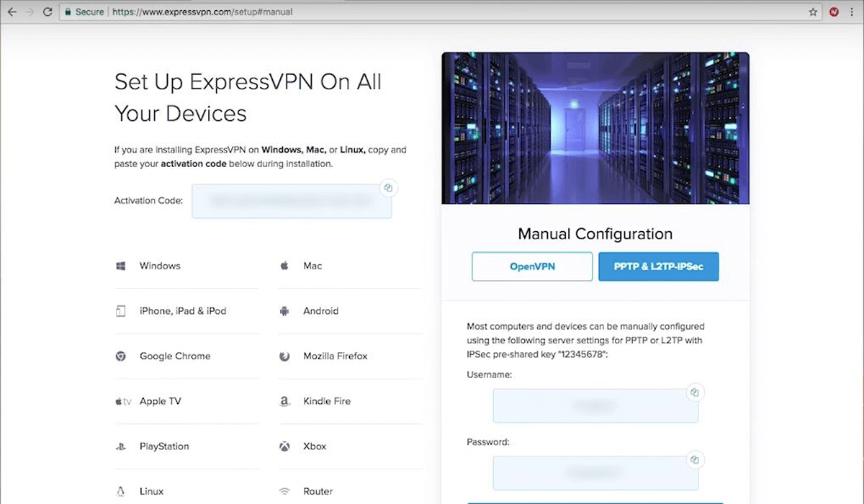Viewport: 864px width, 504px height.
Task: Copy the password with its copy icon
Action: (695, 459)
